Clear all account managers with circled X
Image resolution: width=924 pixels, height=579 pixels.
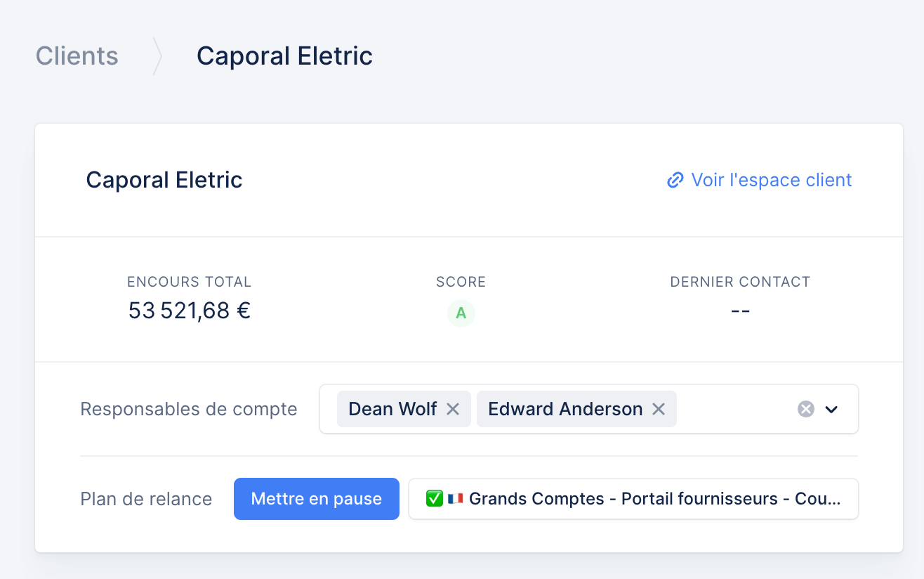pos(806,409)
